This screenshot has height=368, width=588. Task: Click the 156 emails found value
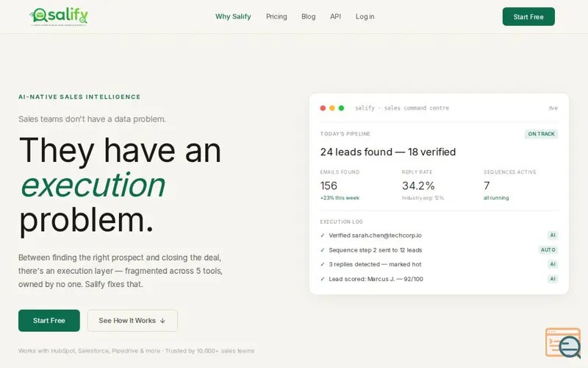pos(329,186)
